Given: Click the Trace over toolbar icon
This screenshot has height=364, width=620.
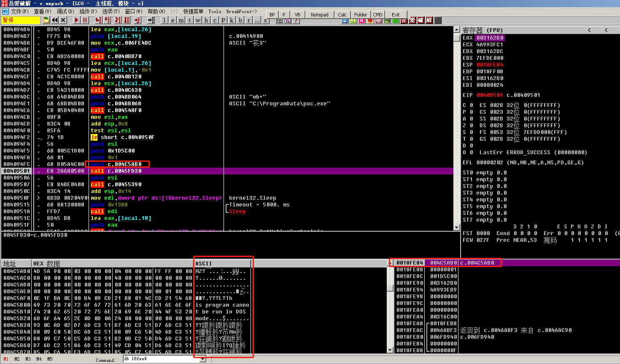Looking at the screenshot, I should click(127, 20).
